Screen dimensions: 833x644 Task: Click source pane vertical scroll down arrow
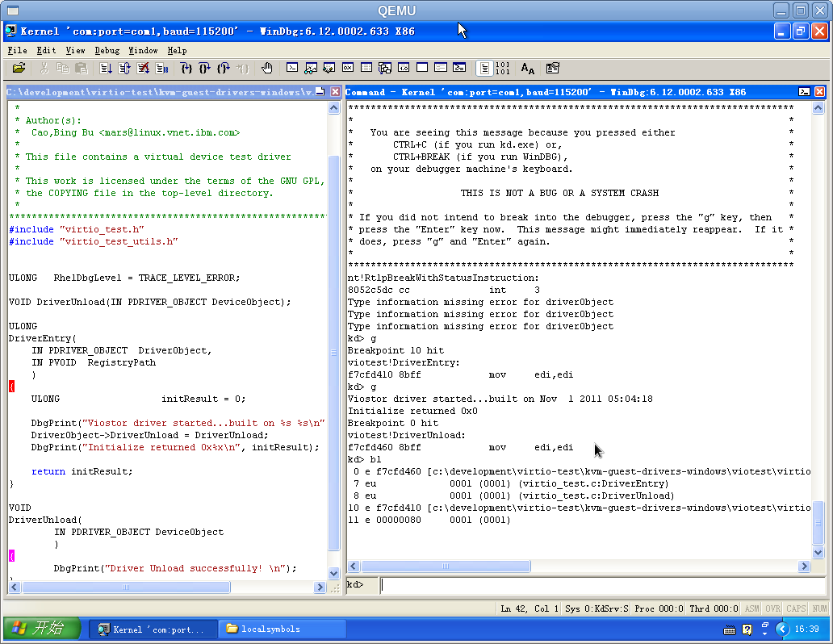point(333,573)
